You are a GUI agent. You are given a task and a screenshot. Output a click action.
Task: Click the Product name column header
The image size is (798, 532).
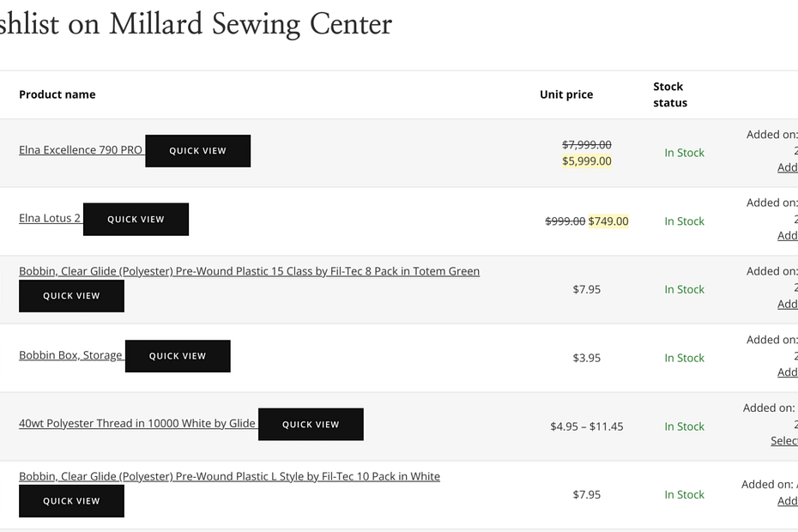pos(57,94)
